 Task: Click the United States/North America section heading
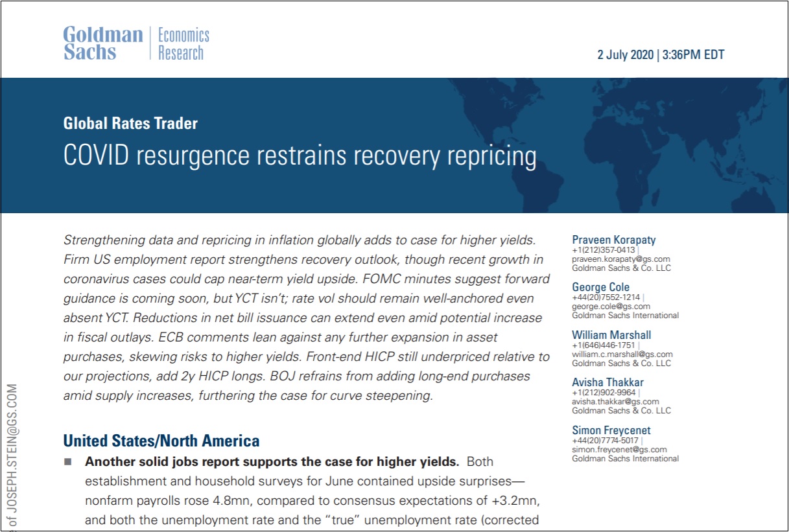(x=161, y=441)
